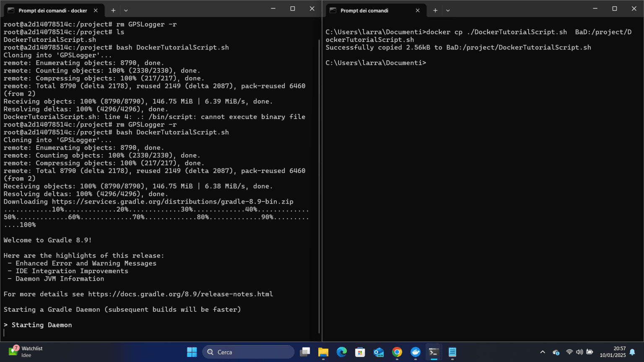Expand hidden system tray icons
The image size is (644, 362).
(x=543, y=352)
